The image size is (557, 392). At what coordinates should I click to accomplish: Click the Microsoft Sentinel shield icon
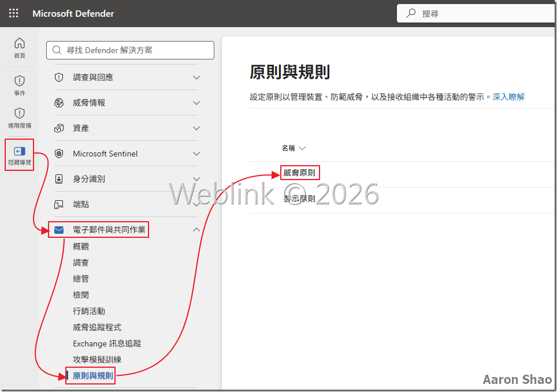[x=59, y=154]
